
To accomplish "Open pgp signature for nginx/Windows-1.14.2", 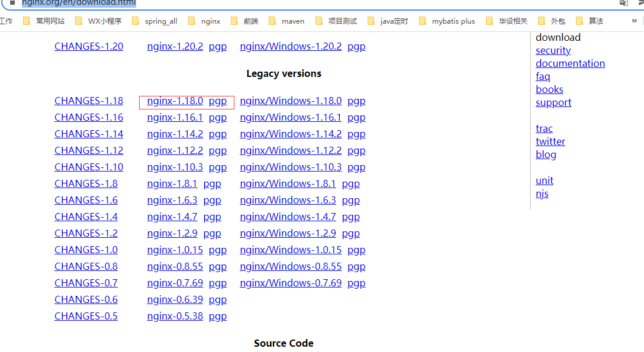I will coord(356,134).
